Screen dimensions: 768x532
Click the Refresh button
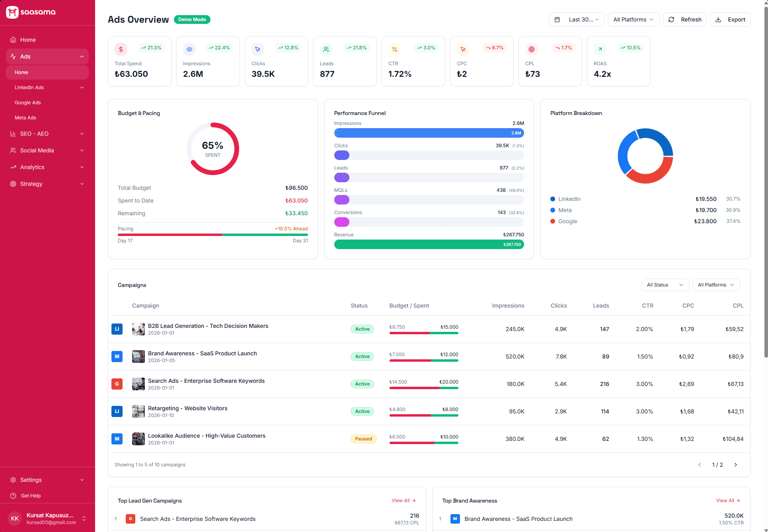click(x=685, y=19)
